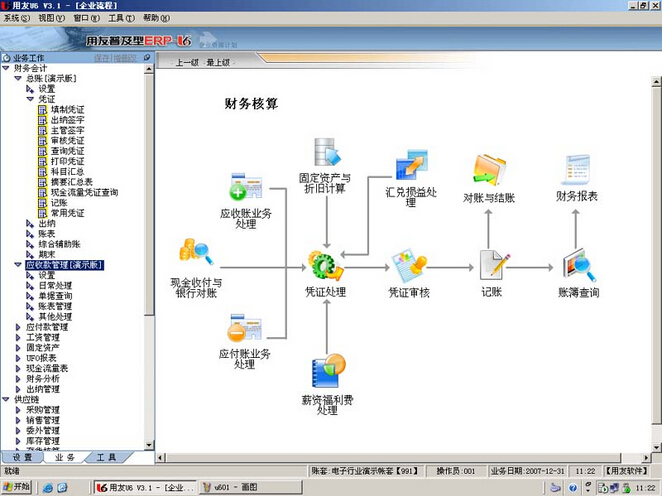
Task: Open the 凭证审核 stamp icon
Action: click(x=409, y=266)
